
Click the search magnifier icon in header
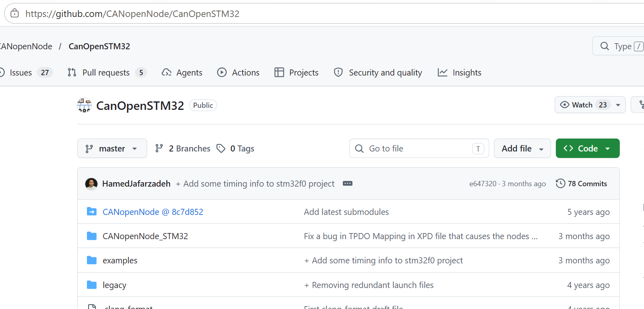click(x=604, y=46)
